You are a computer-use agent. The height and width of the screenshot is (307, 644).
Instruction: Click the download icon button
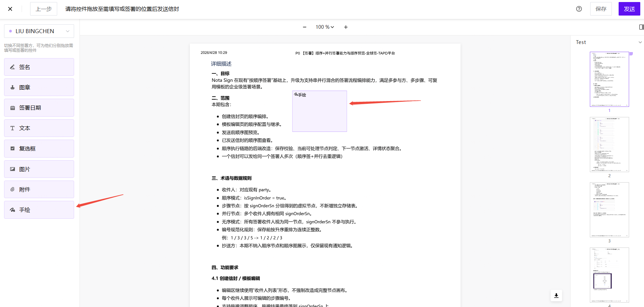(556, 296)
